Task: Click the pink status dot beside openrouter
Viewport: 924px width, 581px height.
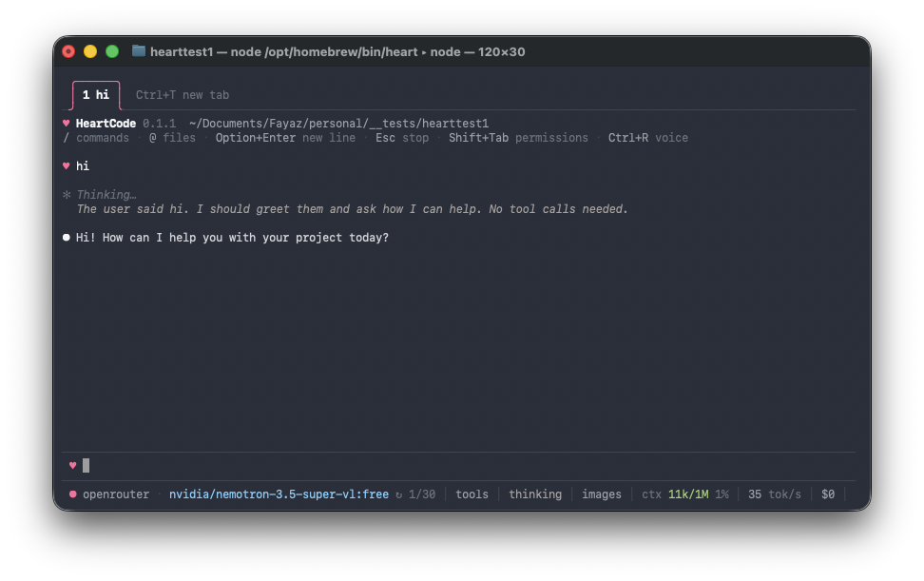Action: [72, 494]
